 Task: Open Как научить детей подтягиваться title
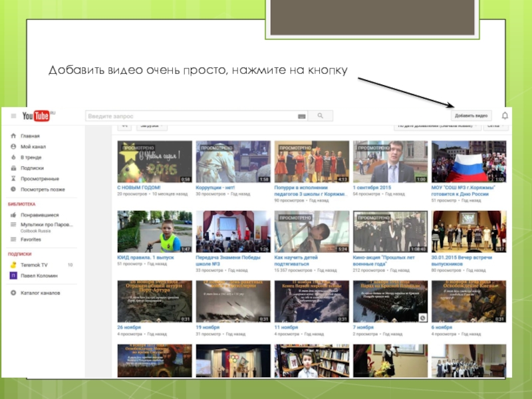pos(296,261)
